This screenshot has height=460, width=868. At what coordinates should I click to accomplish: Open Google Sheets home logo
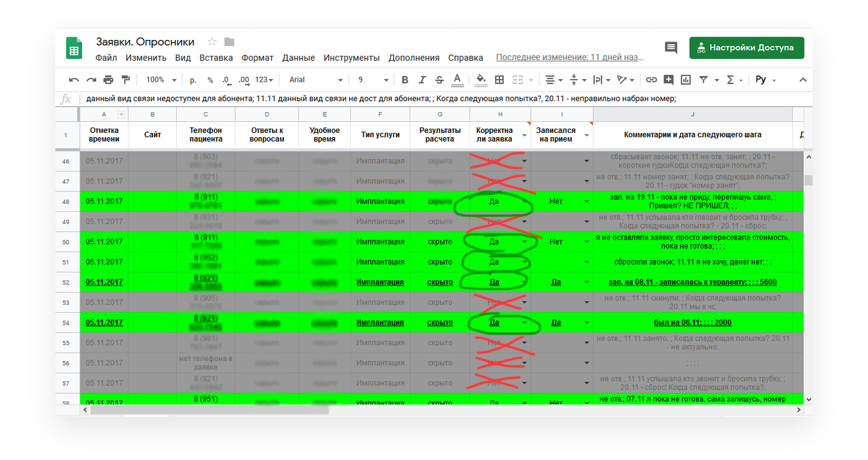pyautogui.click(x=74, y=48)
